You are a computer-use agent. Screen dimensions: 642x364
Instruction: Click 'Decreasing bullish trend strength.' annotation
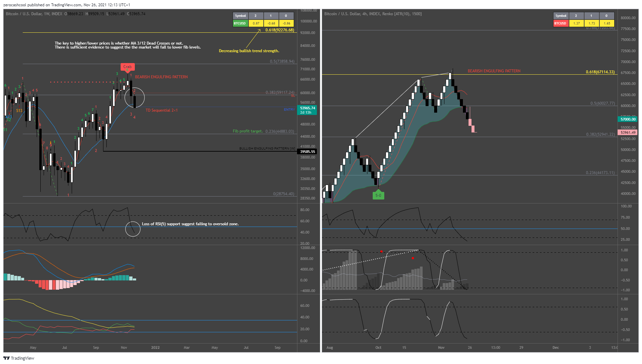[x=249, y=51]
